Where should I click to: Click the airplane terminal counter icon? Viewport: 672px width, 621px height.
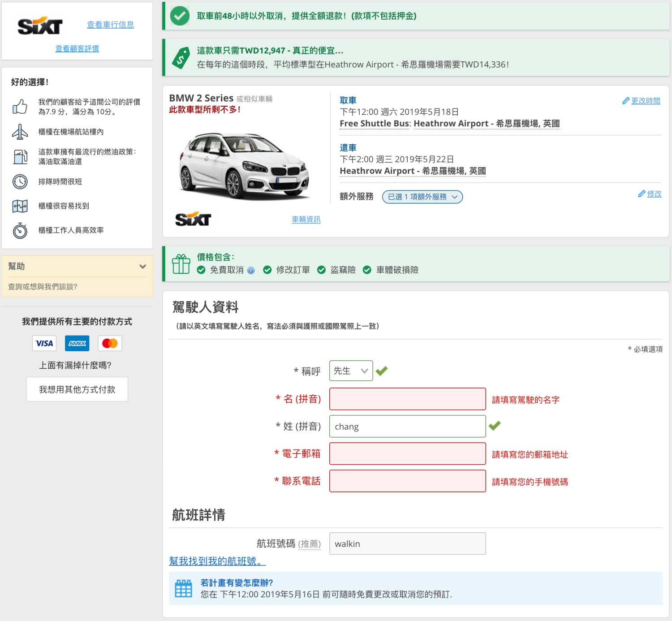(20, 132)
